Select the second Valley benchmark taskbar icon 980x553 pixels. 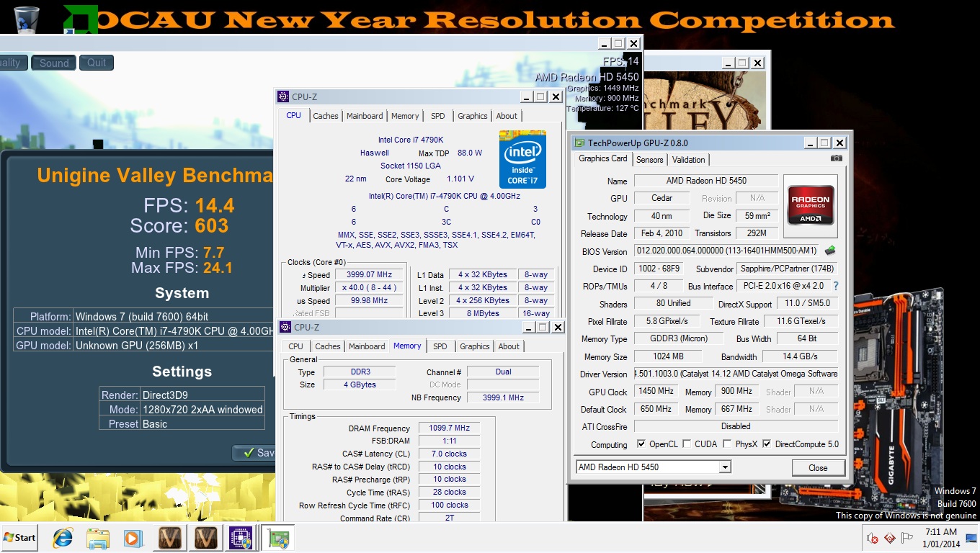206,538
